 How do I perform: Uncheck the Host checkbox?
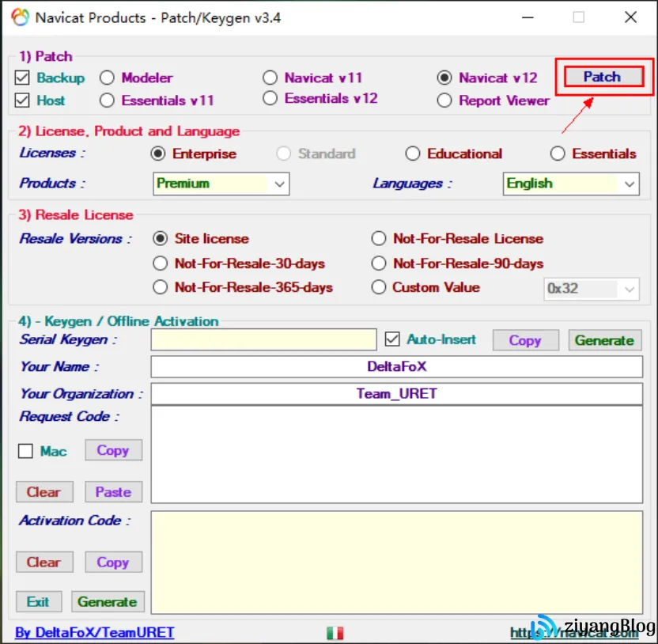[23, 100]
